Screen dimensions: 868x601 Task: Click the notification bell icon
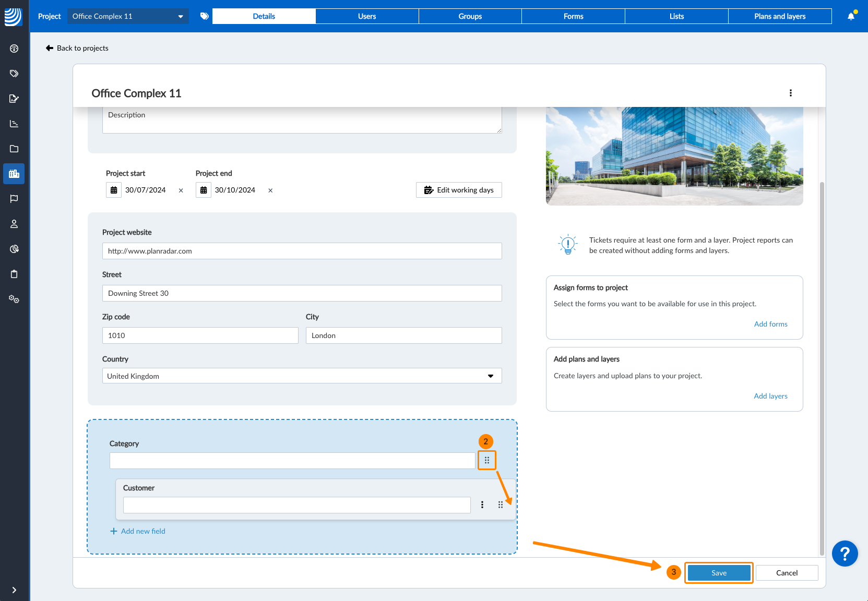851,16
